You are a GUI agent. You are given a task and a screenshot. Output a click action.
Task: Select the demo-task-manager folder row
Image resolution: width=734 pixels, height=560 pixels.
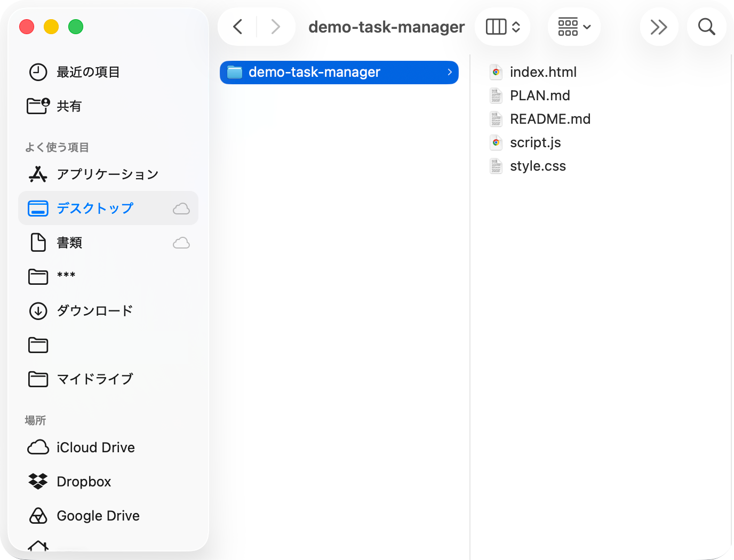(x=339, y=72)
